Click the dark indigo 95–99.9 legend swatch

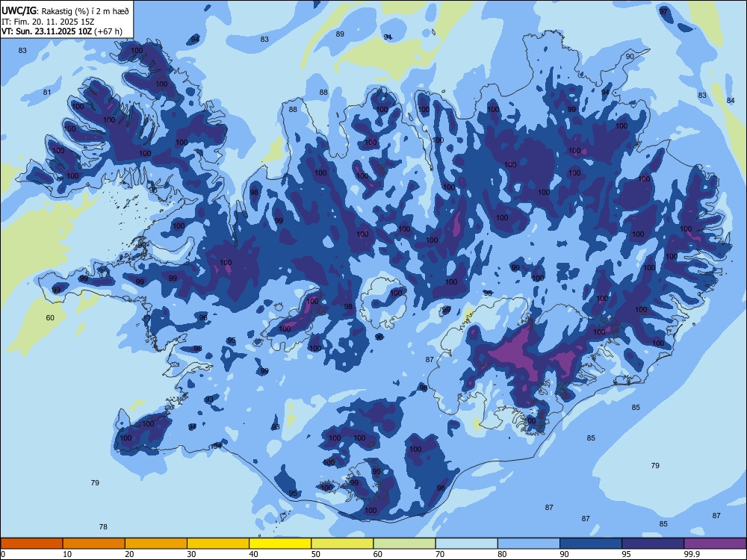click(653, 544)
